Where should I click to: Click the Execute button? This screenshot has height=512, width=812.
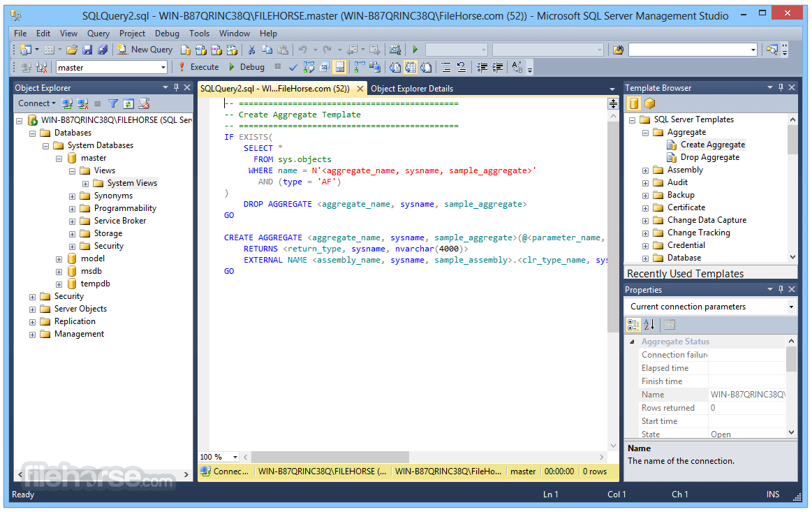(199, 67)
